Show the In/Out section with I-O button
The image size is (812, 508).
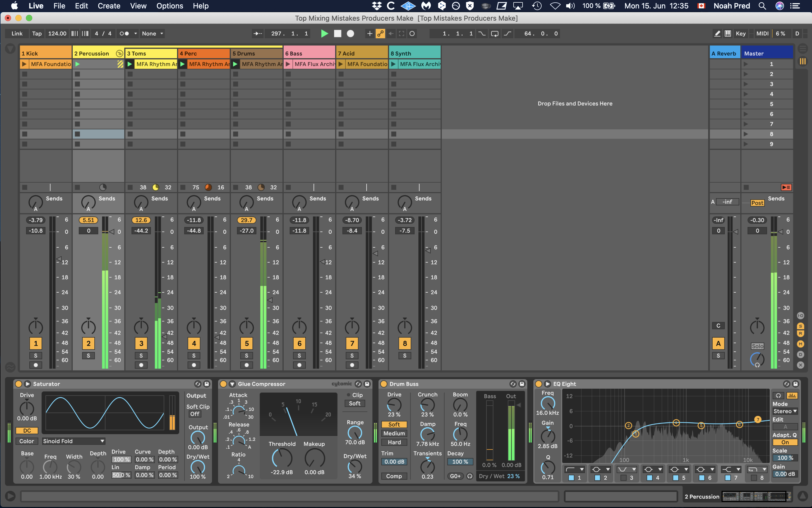801,315
